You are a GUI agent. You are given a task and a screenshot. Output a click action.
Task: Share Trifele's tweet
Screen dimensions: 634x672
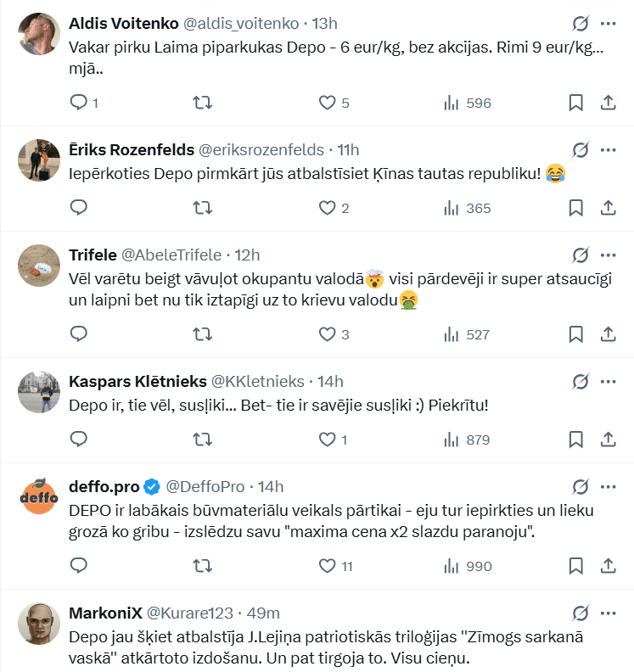tap(608, 334)
